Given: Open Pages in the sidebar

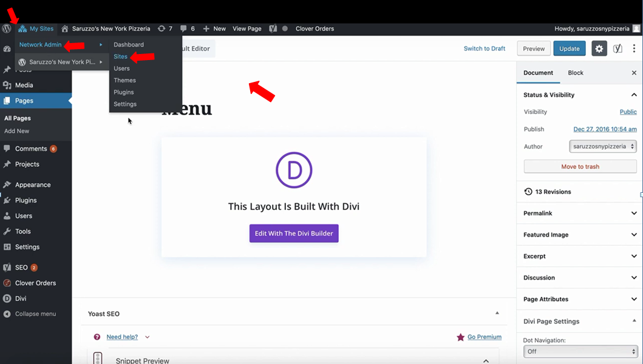Looking at the screenshot, I should 24,101.
